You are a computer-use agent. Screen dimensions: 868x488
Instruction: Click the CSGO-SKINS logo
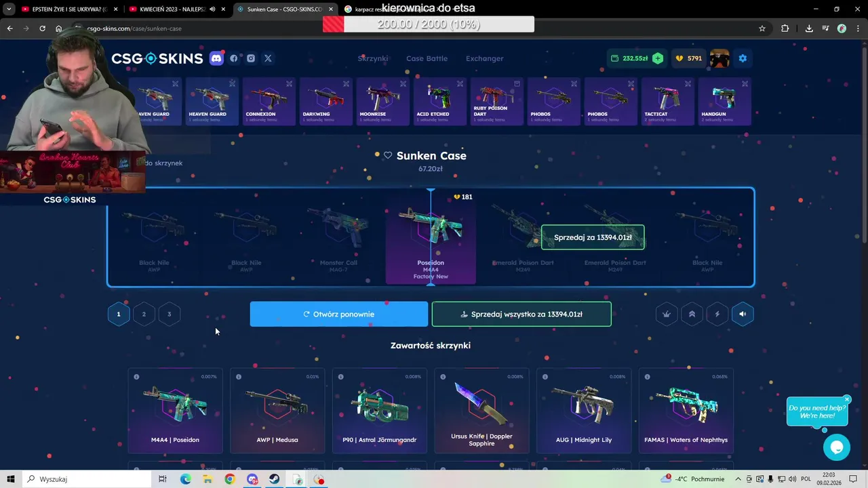pos(157,58)
